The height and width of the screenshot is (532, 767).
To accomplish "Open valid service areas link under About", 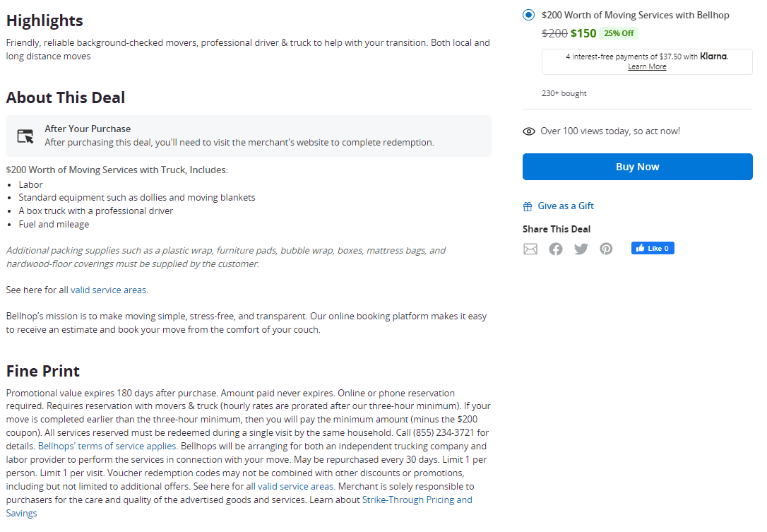I will [x=109, y=290].
